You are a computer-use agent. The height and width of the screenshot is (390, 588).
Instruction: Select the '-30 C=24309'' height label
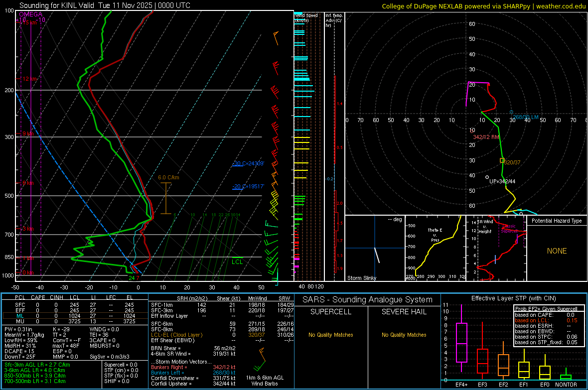tap(248, 163)
